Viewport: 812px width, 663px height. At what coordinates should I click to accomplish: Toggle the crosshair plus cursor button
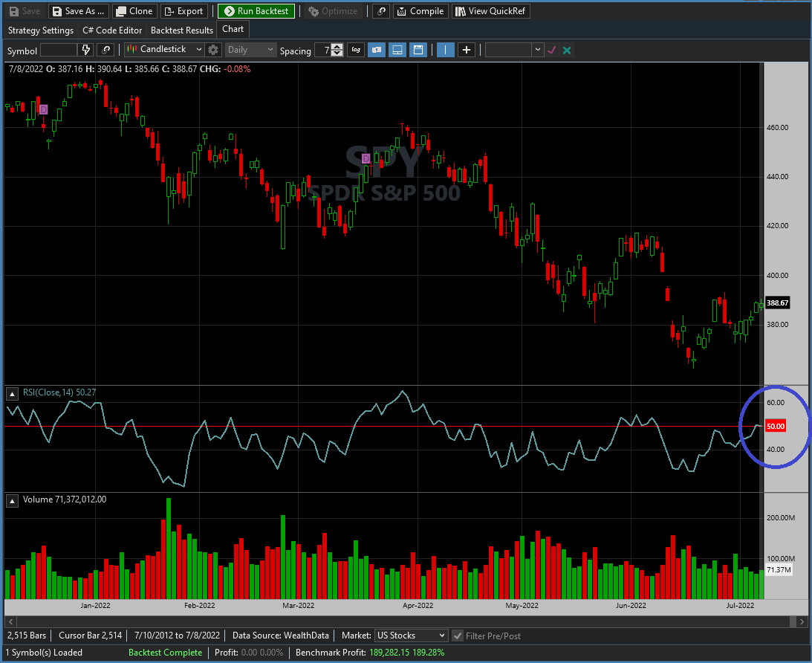467,50
